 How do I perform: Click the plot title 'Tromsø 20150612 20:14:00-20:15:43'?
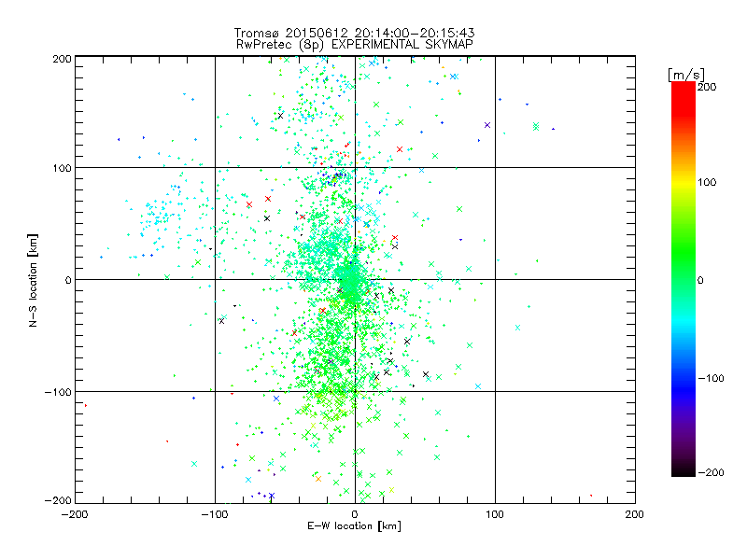(x=355, y=33)
